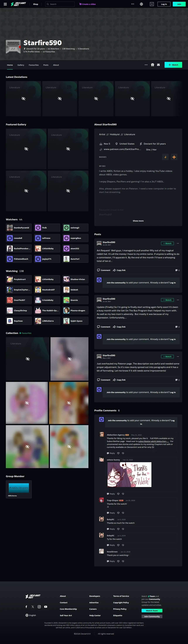Screen dimensions: 188x644
Task: Expand the About section with Show more
Action: pos(138,221)
